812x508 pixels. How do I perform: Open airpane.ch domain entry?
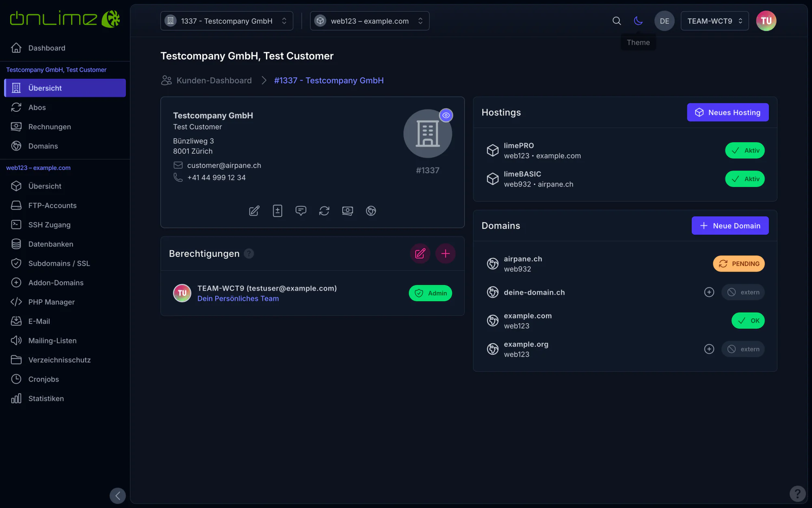tap(523, 264)
